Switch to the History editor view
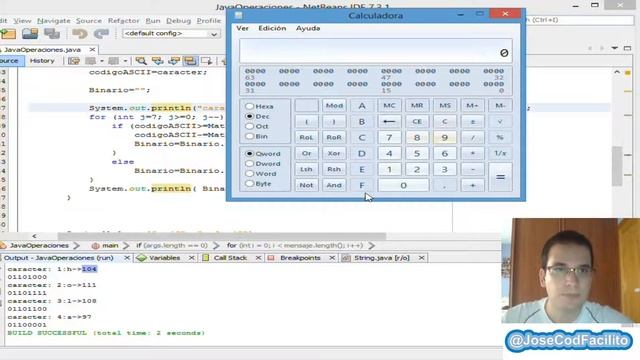Screen dimensions: 640x360 42,61
